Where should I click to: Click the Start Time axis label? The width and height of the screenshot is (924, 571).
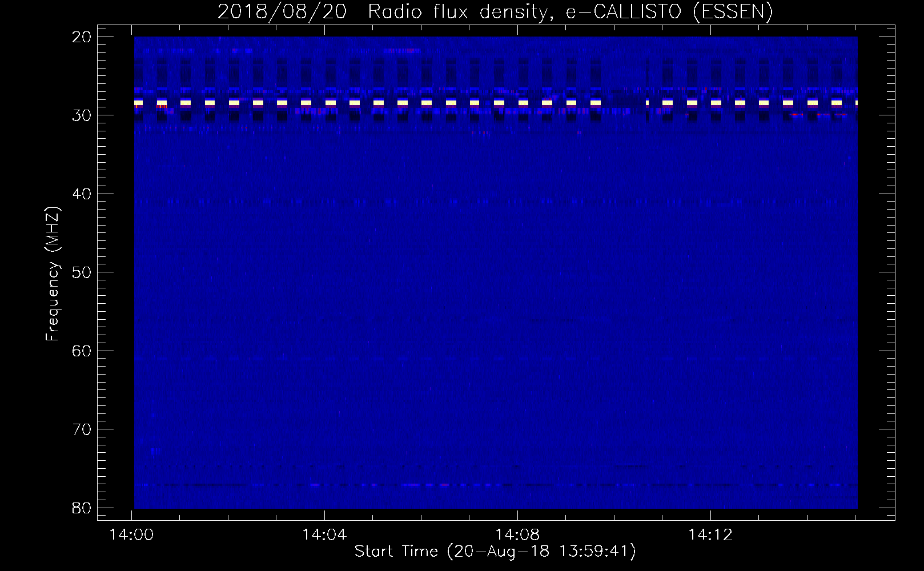pos(495,552)
